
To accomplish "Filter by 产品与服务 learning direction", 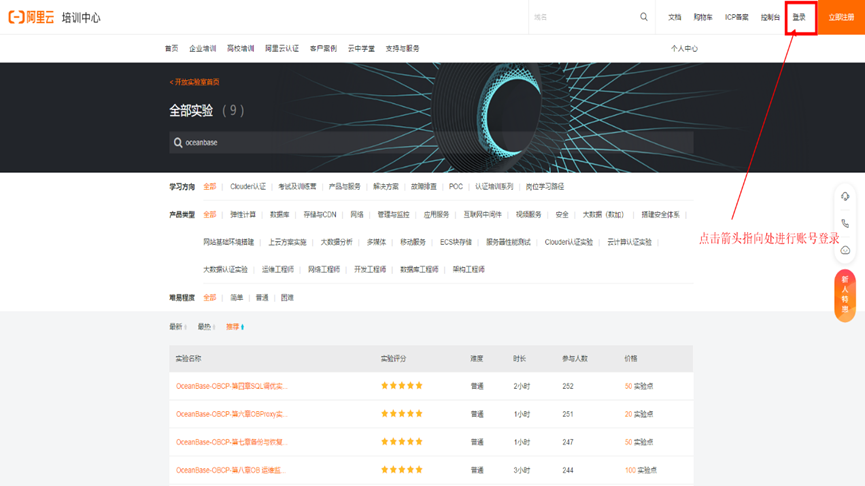I will 344,186.
